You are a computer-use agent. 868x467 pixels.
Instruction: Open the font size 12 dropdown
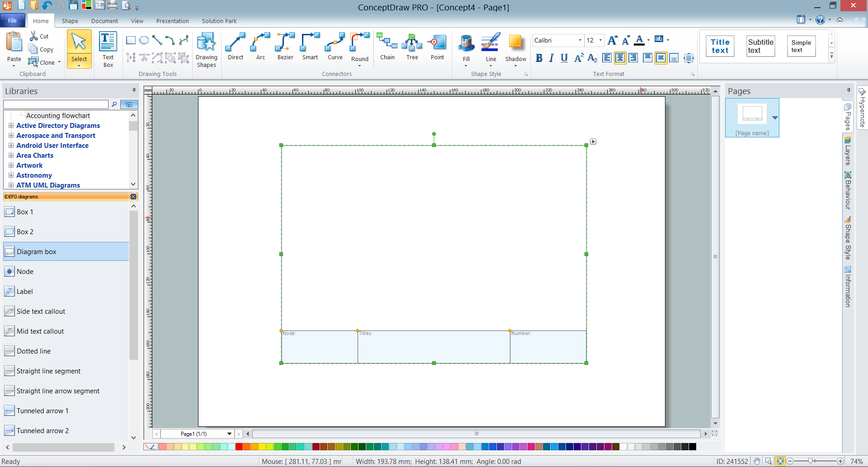pyautogui.click(x=600, y=40)
